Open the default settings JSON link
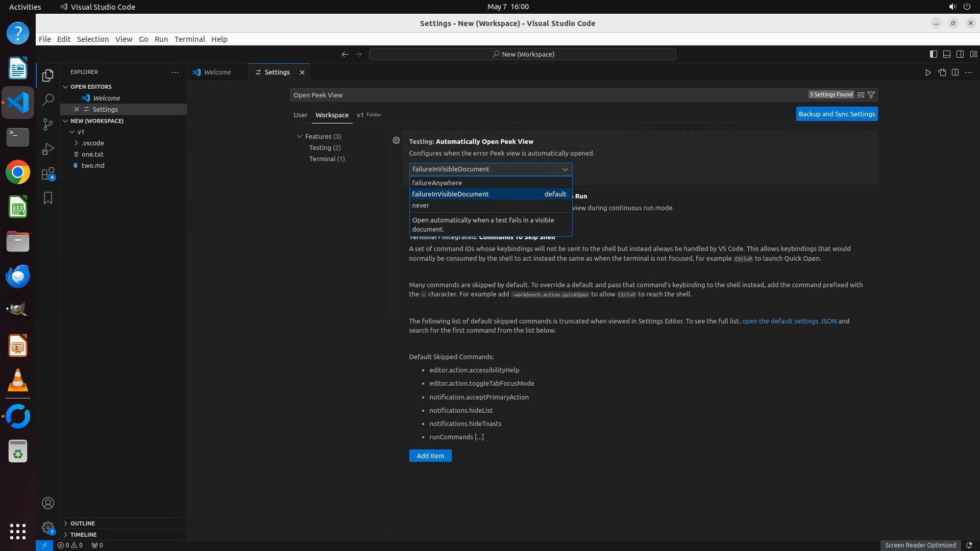 (x=789, y=321)
